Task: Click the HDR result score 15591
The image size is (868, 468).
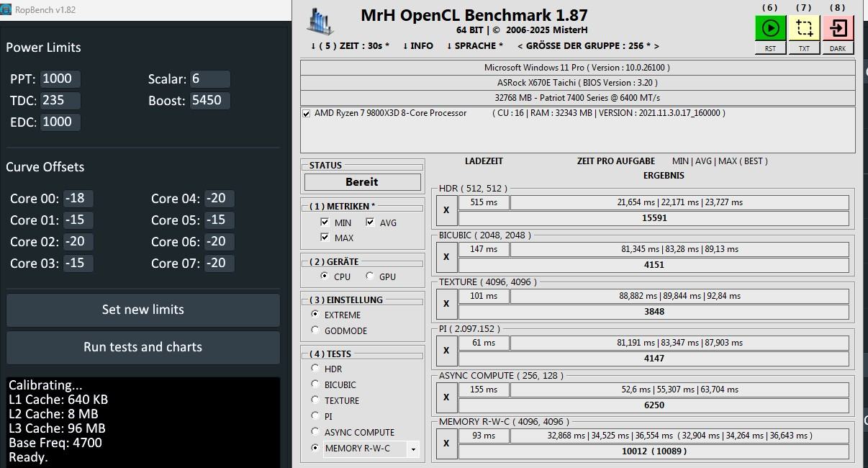Action: (x=654, y=218)
